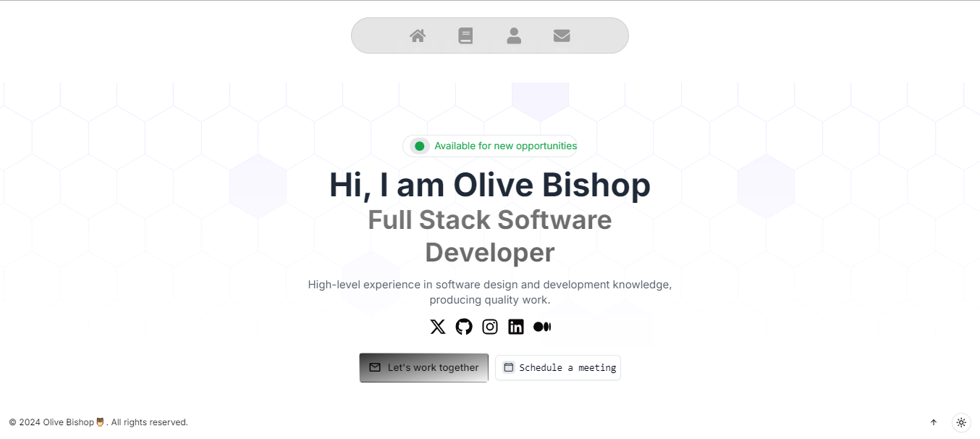Screen dimensions: 980x439
Task: Open Olive's GitHub profile
Action: pyautogui.click(x=463, y=326)
